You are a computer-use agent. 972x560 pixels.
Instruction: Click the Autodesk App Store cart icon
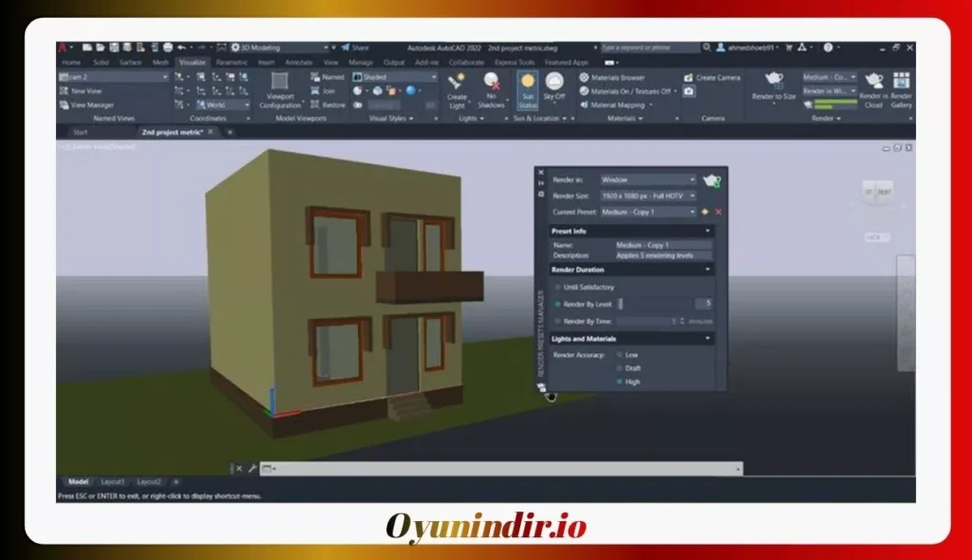789,47
